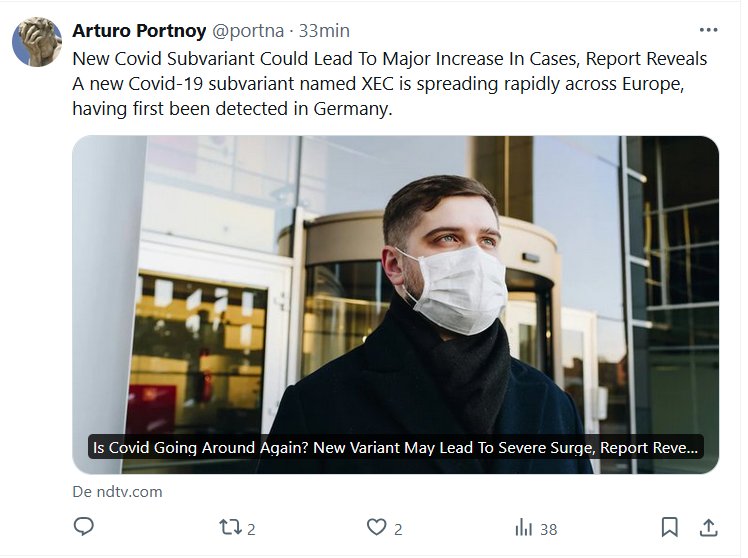Bookmark this Covid subvariant post
The height and width of the screenshot is (558, 748).
670,527
